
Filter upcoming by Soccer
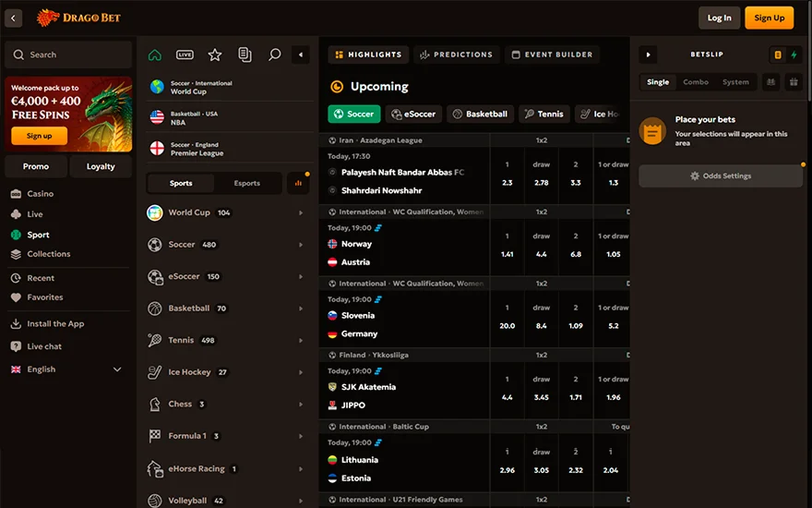coord(354,115)
